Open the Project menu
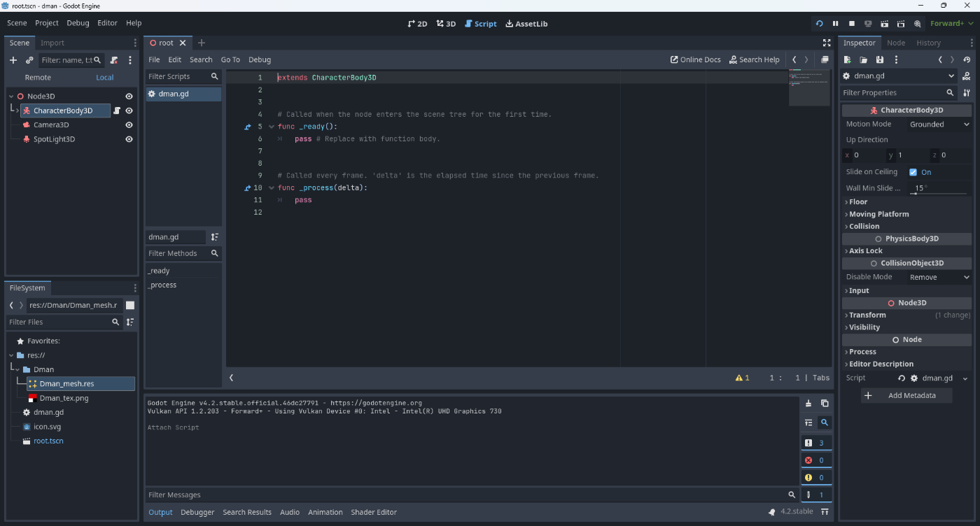Image resolution: width=980 pixels, height=526 pixels. 47,23
